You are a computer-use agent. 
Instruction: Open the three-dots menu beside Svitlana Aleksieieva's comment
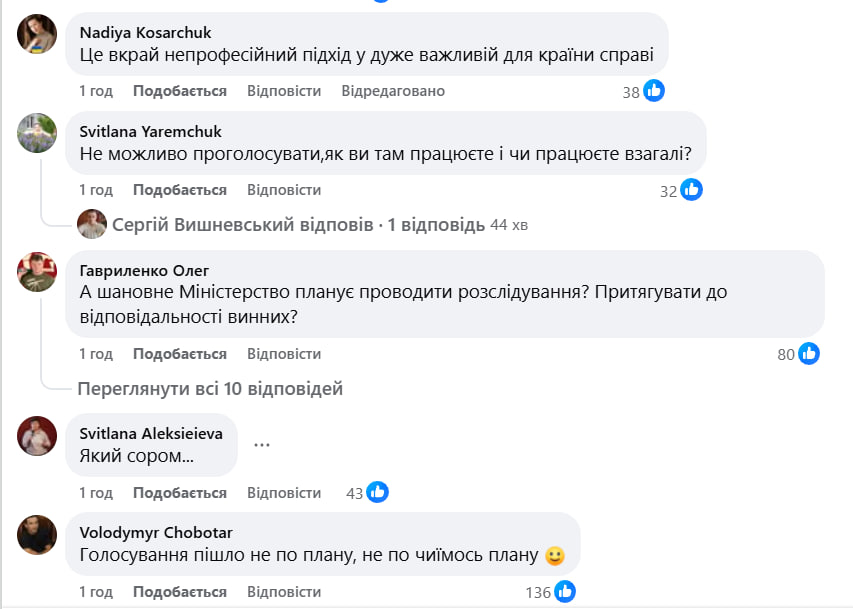[x=262, y=444]
